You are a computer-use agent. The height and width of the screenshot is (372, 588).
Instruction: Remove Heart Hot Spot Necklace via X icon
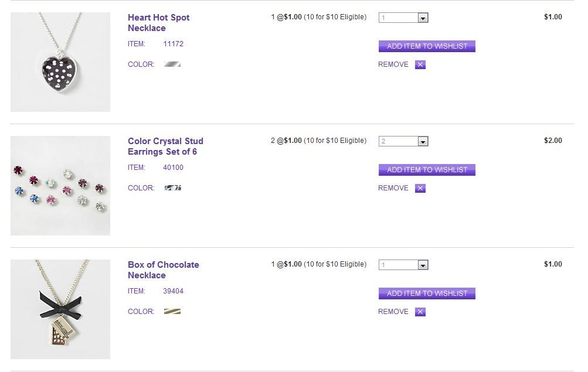[420, 65]
